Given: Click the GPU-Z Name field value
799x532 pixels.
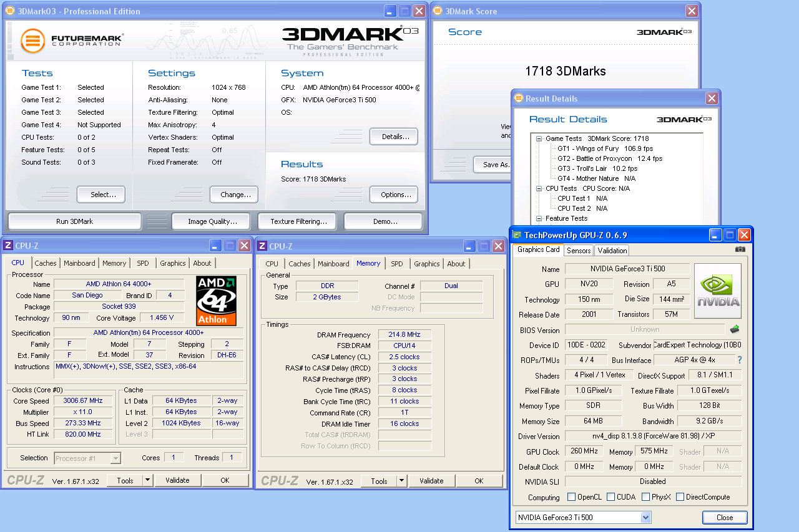Looking at the screenshot, I should [x=627, y=269].
